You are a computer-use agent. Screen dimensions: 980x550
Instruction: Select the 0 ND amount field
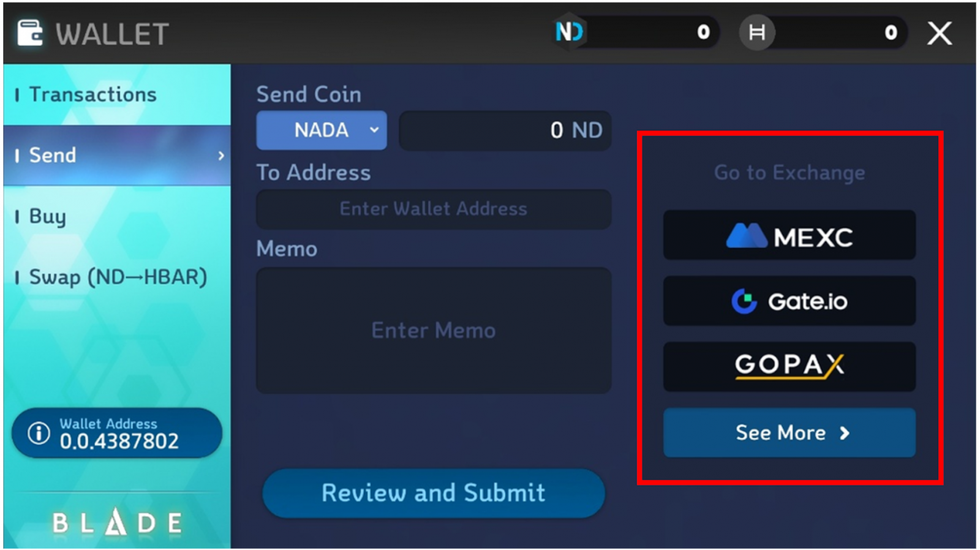(505, 130)
